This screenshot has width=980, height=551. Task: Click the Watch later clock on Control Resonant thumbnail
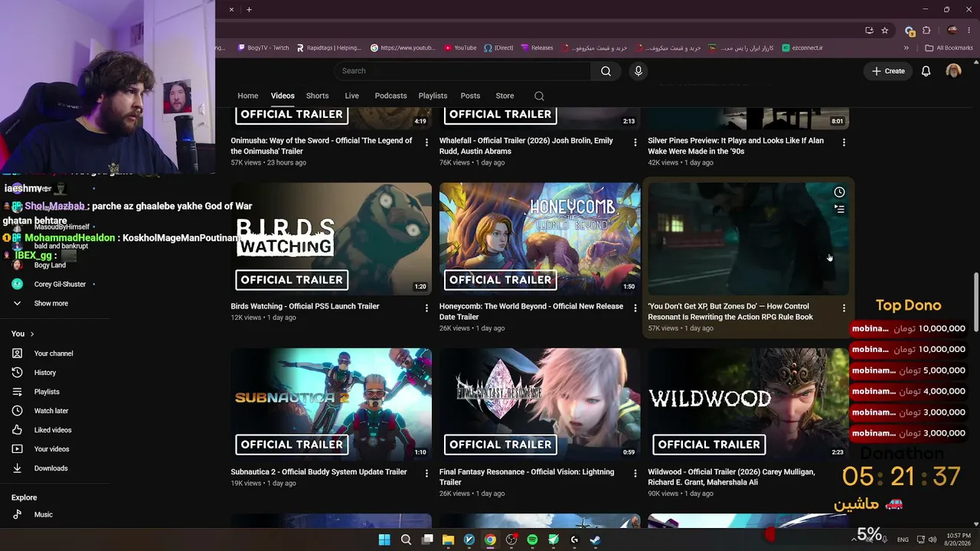pyautogui.click(x=839, y=192)
